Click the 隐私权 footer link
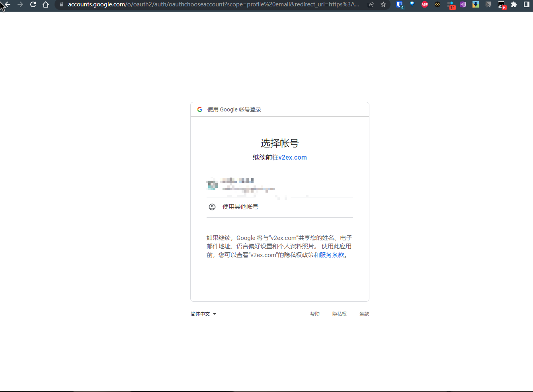 pyautogui.click(x=339, y=314)
